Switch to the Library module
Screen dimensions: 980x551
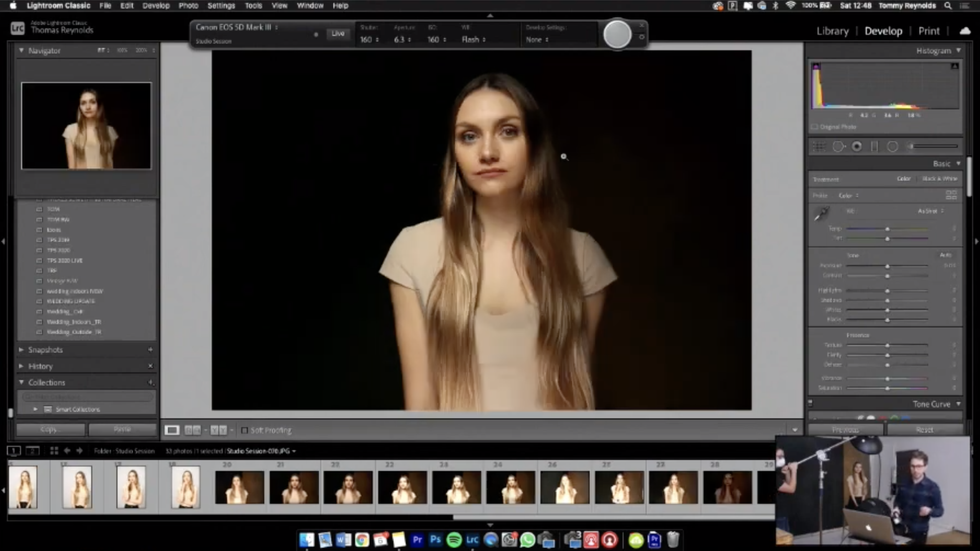click(x=832, y=31)
